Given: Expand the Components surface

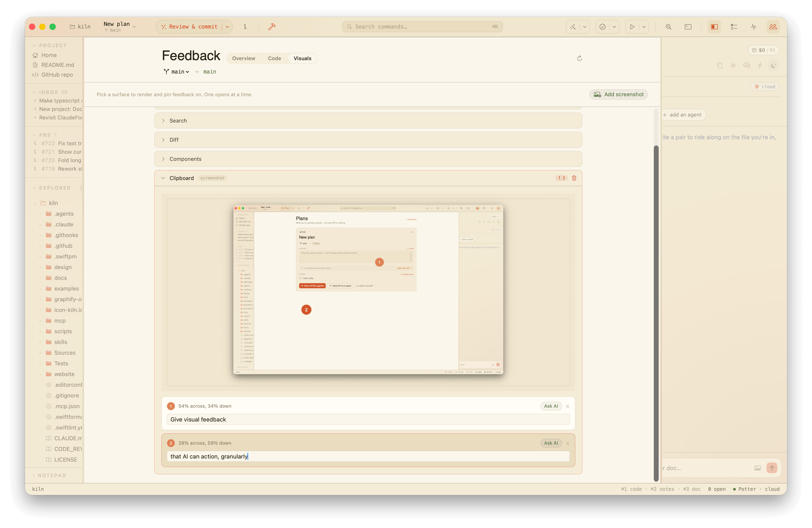Looking at the screenshot, I should (368, 159).
